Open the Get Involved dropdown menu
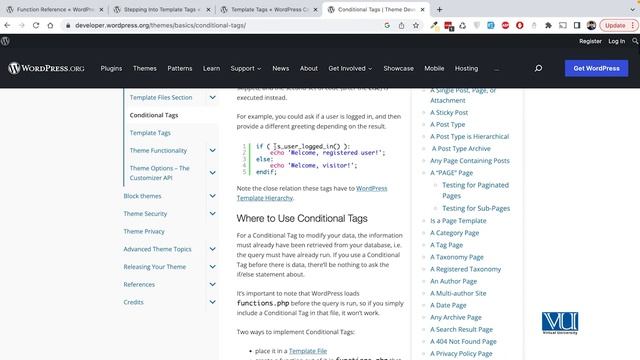Viewport: 640px width, 360px height. [350, 69]
